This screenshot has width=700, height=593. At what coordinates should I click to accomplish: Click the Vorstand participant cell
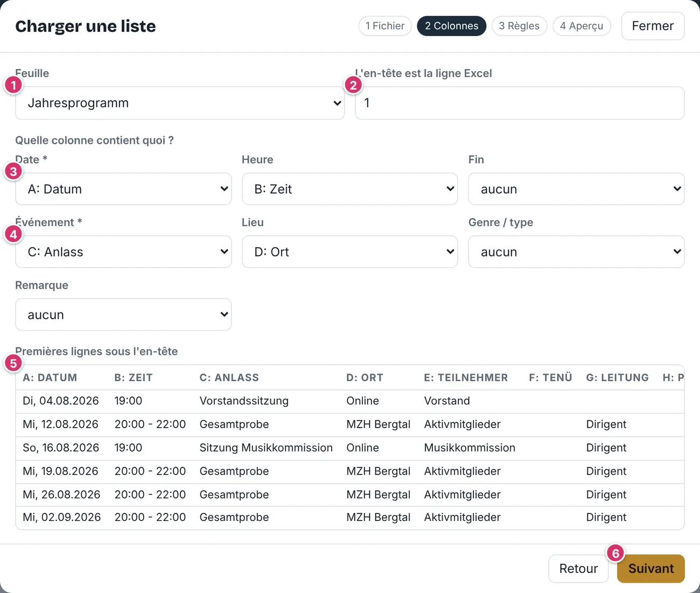click(447, 401)
